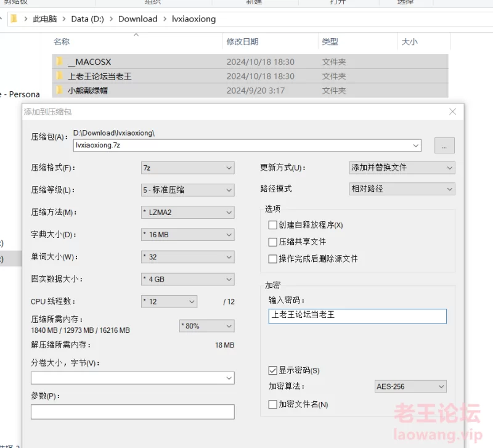Click the 输入密码 password field
The width and height of the screenshot is (493, 448).
point(357,316)
